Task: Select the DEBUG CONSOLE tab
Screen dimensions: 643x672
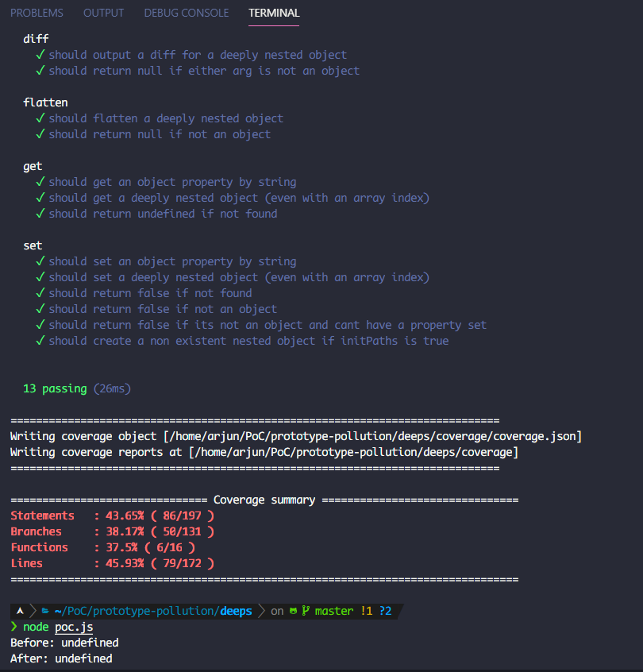Action: point(187,13)
